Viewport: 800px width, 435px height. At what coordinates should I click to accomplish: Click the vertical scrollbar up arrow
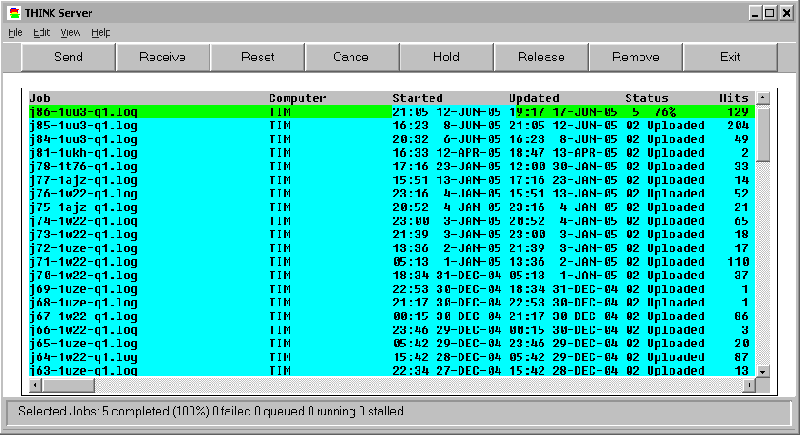coord(763,98)
